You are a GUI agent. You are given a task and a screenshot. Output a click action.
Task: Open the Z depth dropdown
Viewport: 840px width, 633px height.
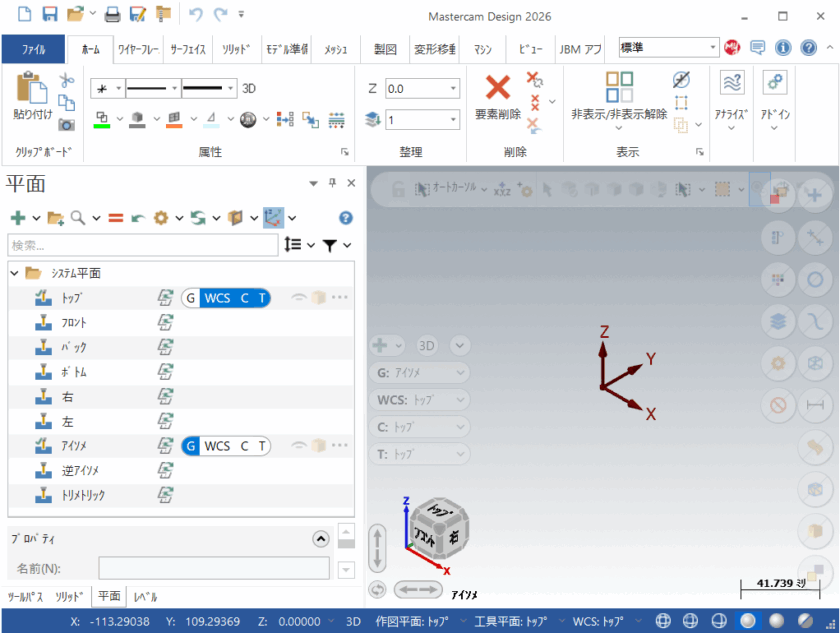point(454,89)
